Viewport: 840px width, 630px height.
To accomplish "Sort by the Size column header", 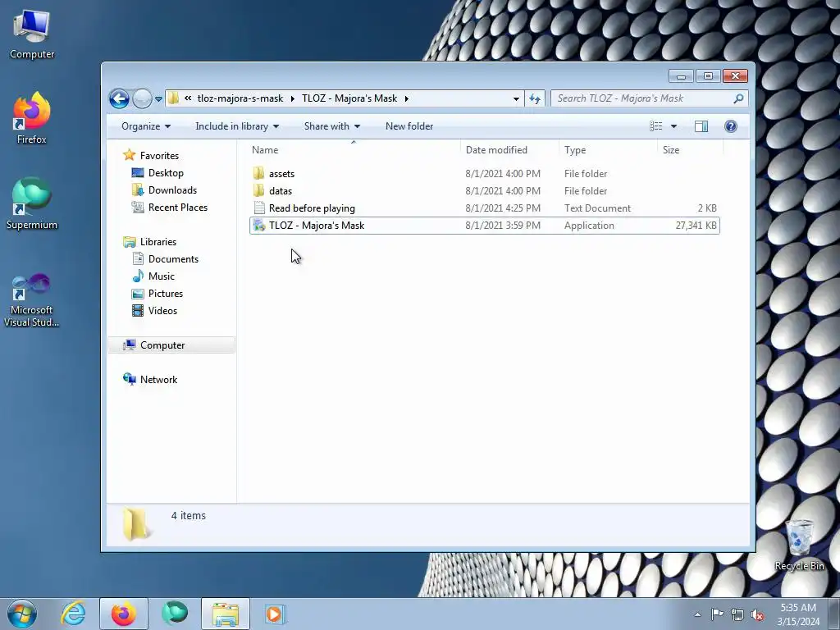I will [690, 150].
